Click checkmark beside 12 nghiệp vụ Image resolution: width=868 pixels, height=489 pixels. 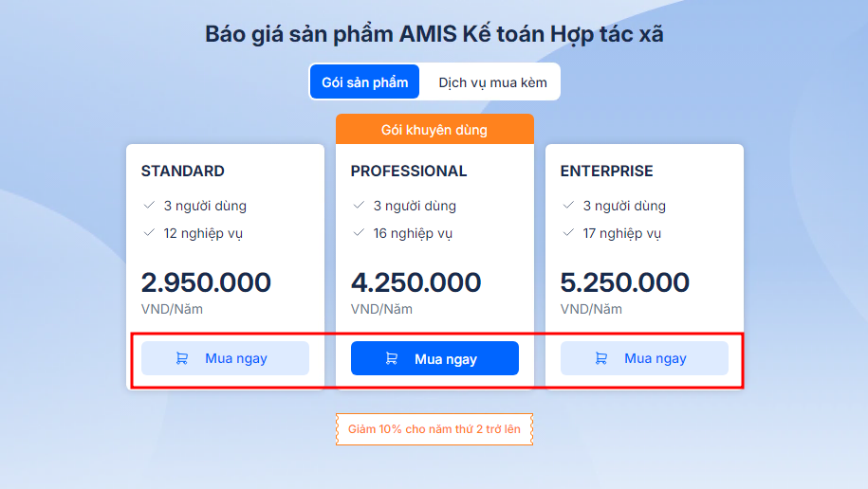coord(149,233)
